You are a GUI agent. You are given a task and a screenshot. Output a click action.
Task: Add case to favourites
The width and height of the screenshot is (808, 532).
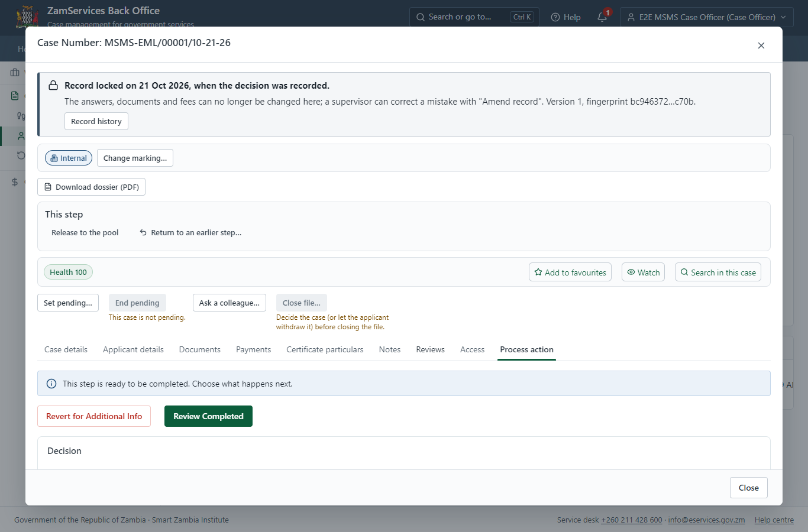(570, 272)
